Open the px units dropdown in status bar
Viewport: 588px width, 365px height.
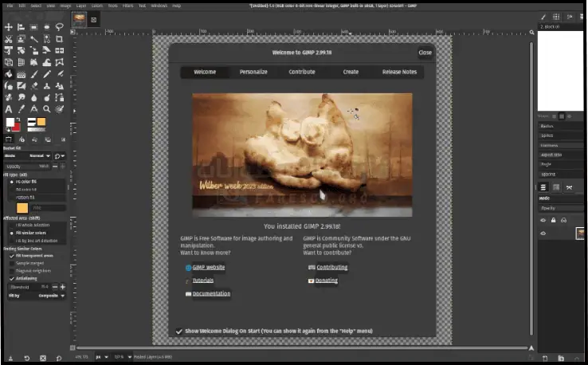point(104,356)
